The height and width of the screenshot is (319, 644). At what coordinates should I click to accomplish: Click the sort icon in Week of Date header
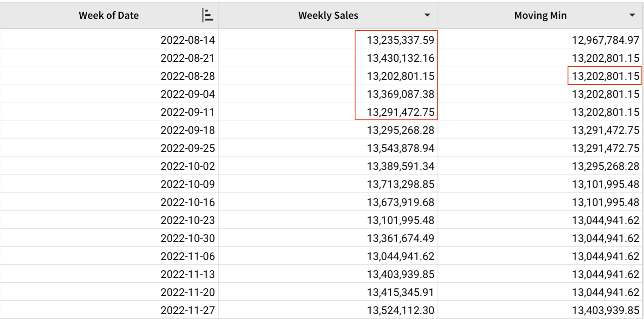pos(208,16)
